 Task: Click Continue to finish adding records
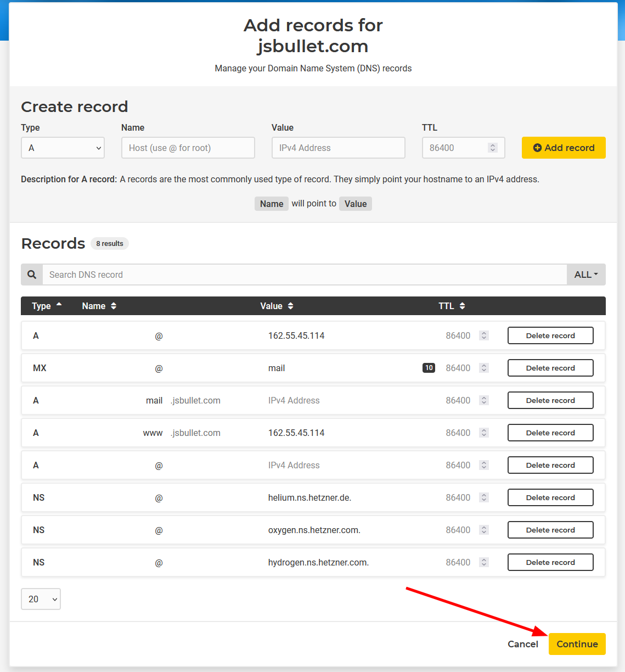pos(577,644)
